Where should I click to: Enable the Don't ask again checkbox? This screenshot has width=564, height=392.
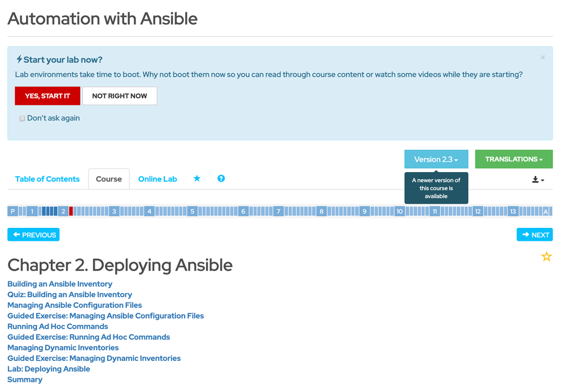23,118
